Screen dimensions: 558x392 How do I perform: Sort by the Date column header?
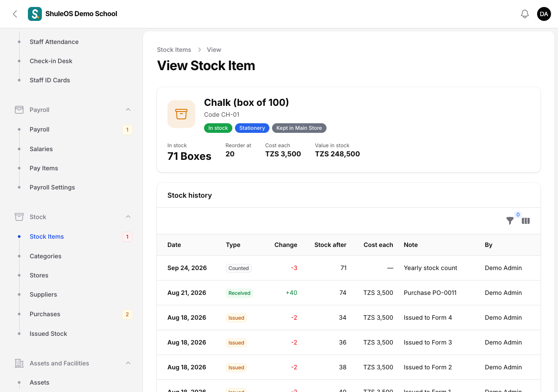click(174, 245)
